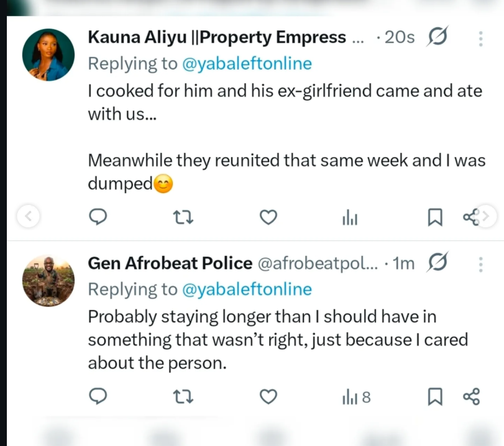This screenshot has height=446, width=504.
Task: Open the reply icon on Kauna Aliyu's tweet
Action: (98, 217)
